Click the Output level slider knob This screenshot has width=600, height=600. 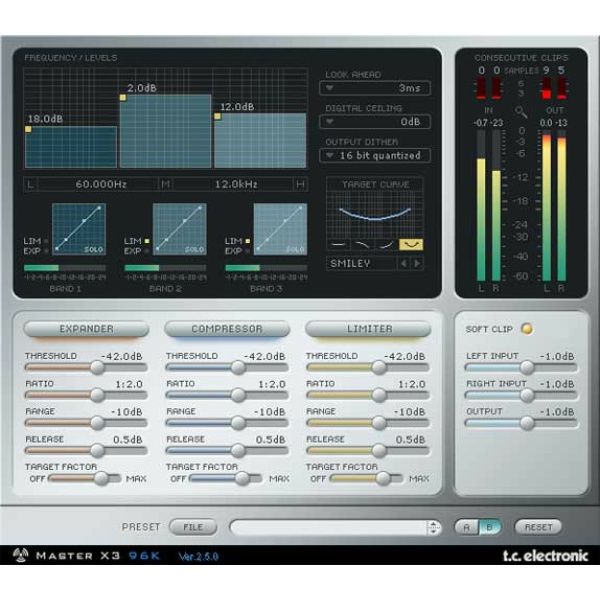point(527,423)
